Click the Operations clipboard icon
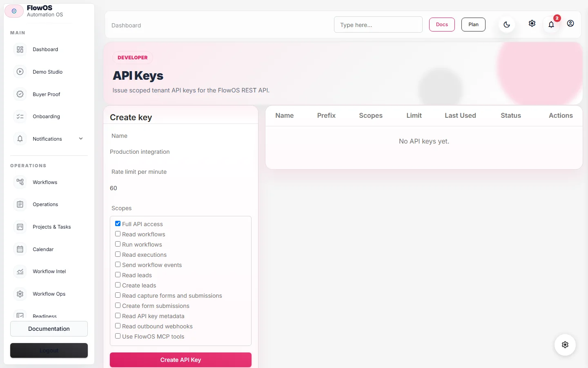588x368 pixels. (20, 204)
